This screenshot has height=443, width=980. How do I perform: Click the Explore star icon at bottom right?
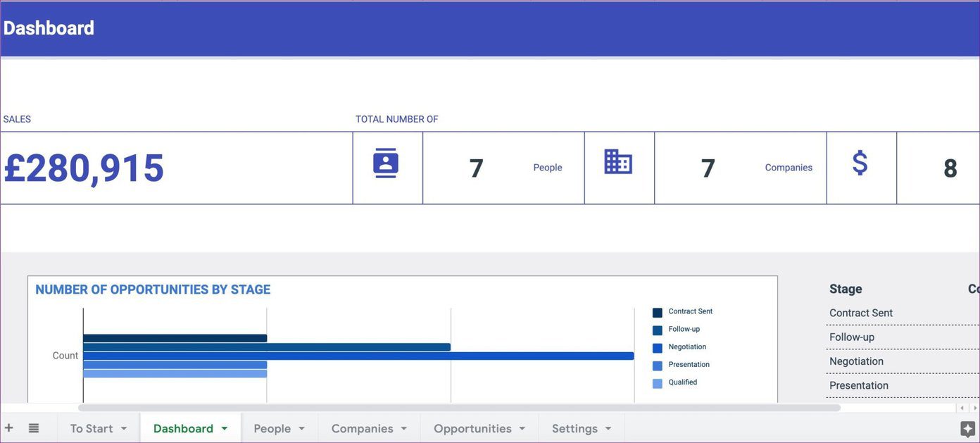click(x=968, y=429)
